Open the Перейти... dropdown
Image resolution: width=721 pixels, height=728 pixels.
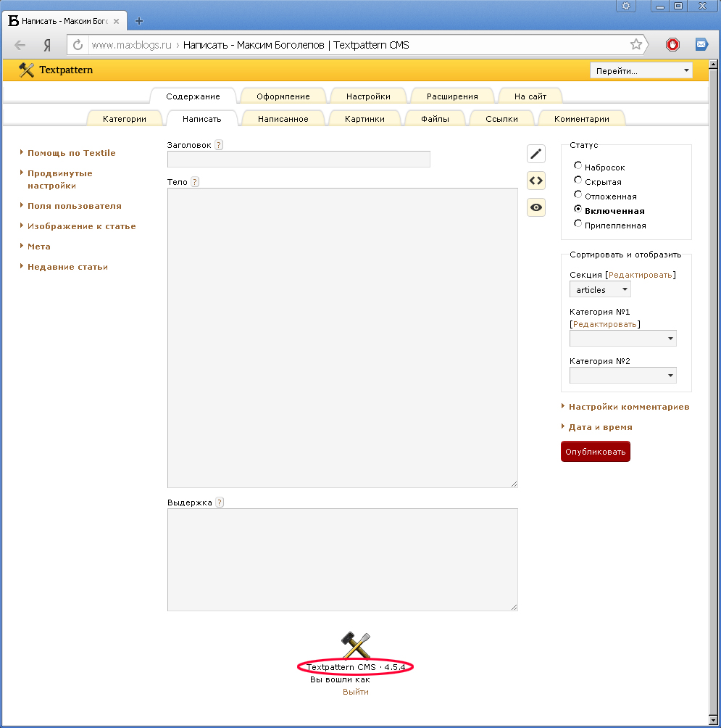[641, 70]
